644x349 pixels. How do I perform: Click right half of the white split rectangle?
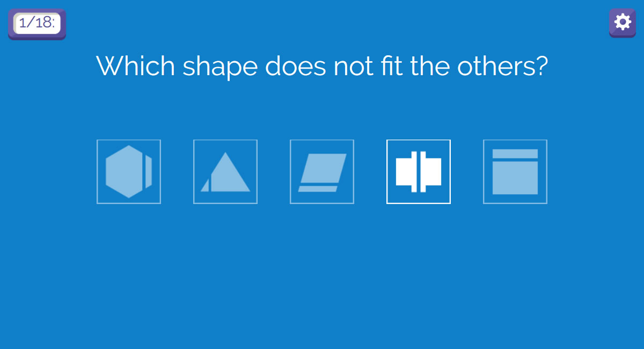click(431, 172)
